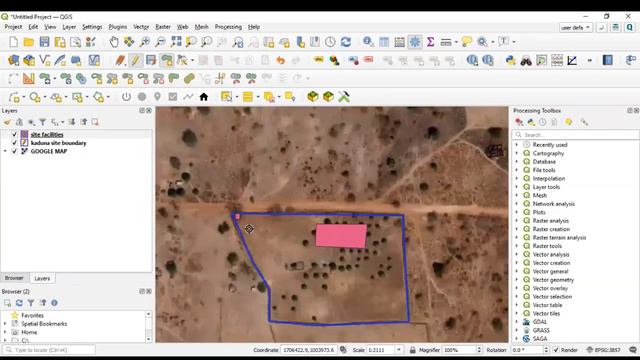Screen dimensions: 640x360
Task: Expand the GRASS provider
Action: tap(517, 330)
